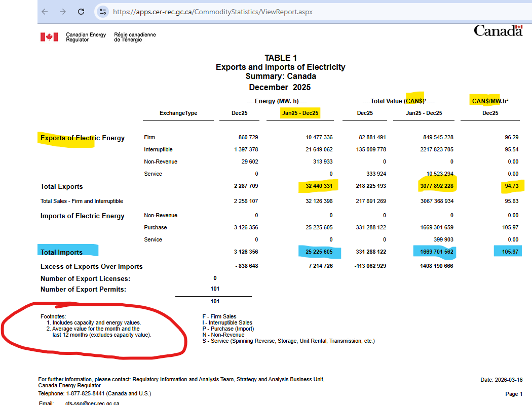Click the Firm exchange type row

pyautogui.click(x=149, y=137)
